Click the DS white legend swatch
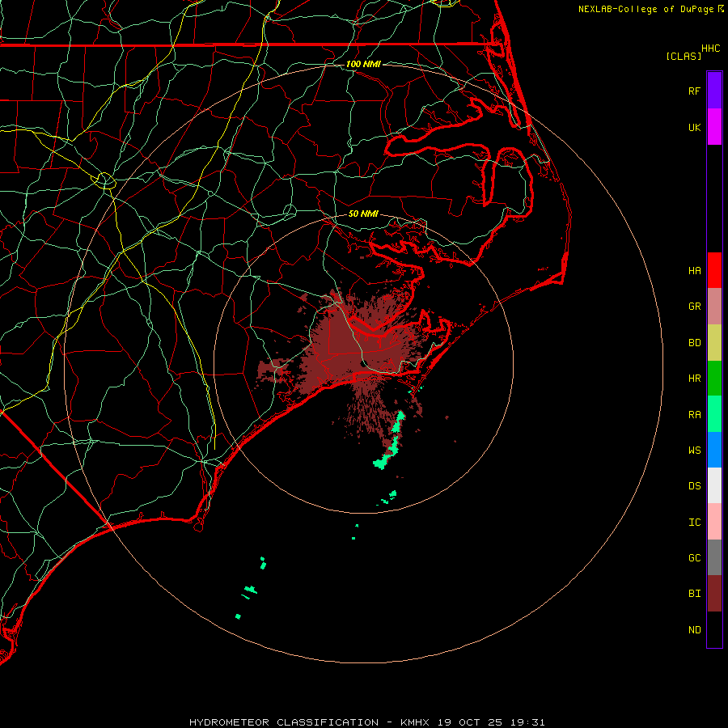 (714, 485)
